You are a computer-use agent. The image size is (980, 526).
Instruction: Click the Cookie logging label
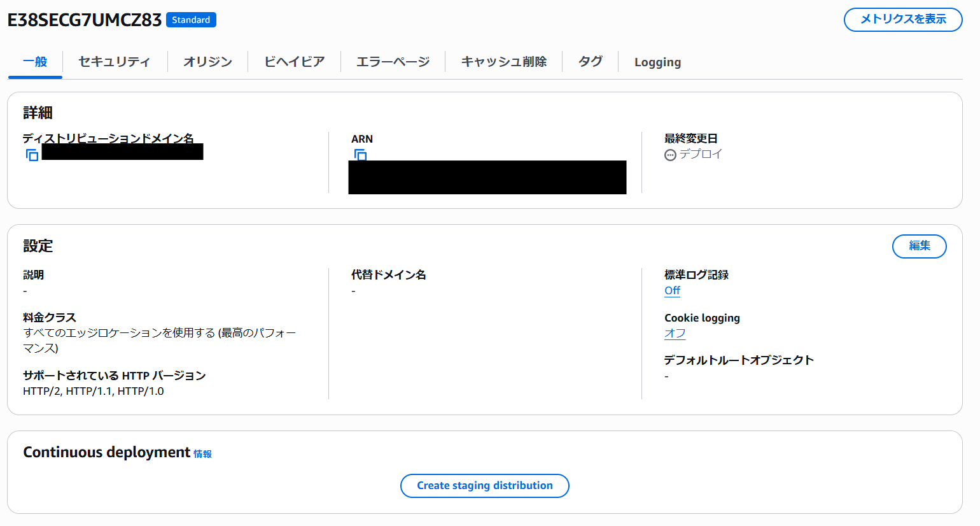click(x=702, y=318)
